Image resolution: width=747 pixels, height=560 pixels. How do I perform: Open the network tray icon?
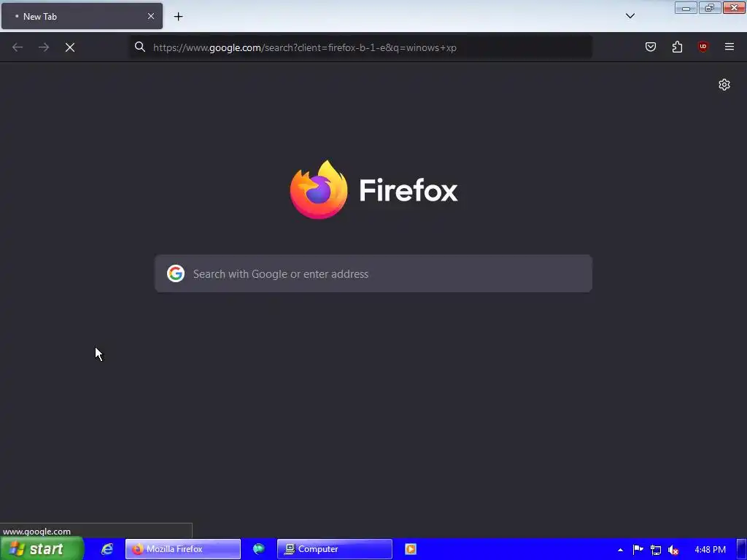click(656, 550)
